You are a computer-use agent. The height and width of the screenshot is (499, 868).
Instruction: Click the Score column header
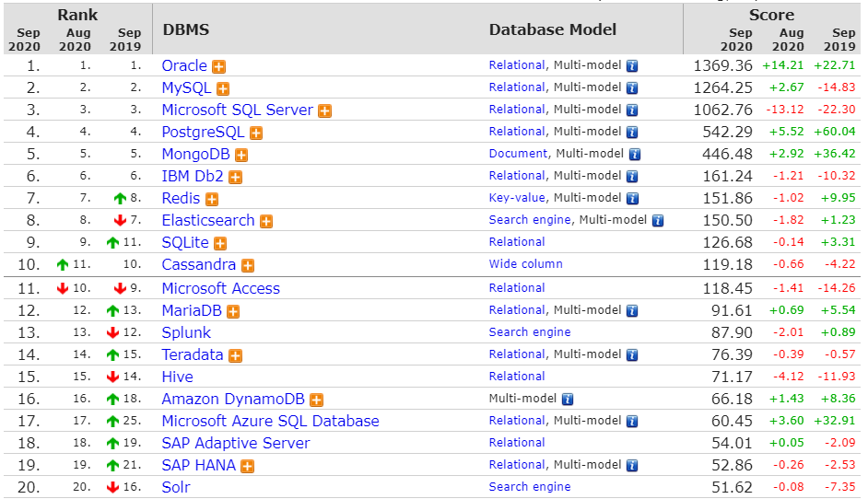coord(771,15)
